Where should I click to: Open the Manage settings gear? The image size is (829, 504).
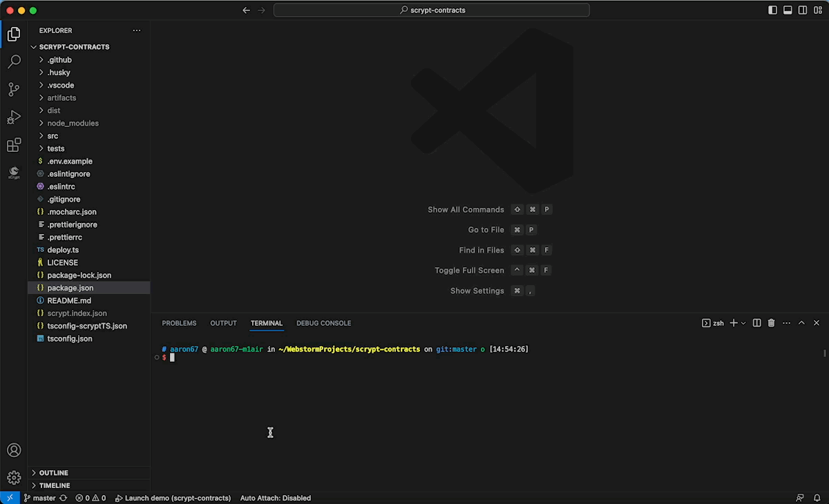point(14,478)
